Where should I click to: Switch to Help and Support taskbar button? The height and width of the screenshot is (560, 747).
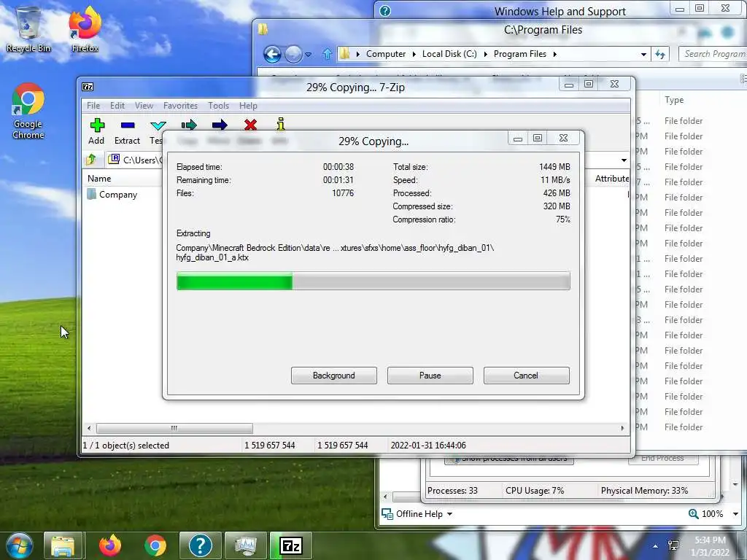tap(201, 545)
